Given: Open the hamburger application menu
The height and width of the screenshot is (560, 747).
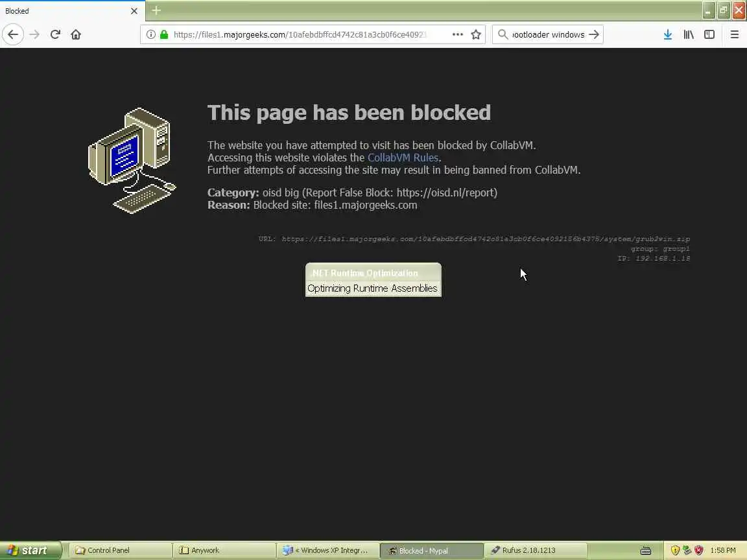Looking at the screenshot, I should point(735,34).
